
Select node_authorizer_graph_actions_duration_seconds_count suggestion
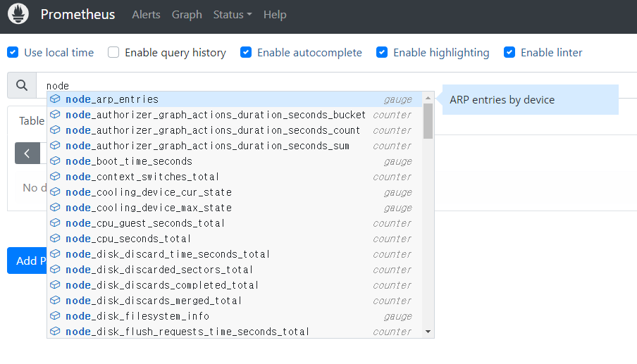pos(235,130)
